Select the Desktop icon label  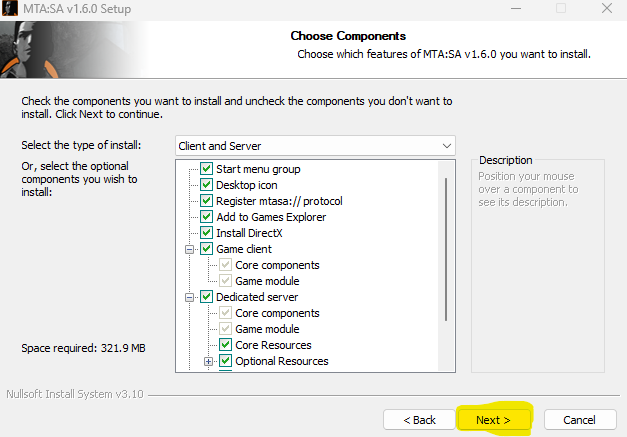pos(247,185)
